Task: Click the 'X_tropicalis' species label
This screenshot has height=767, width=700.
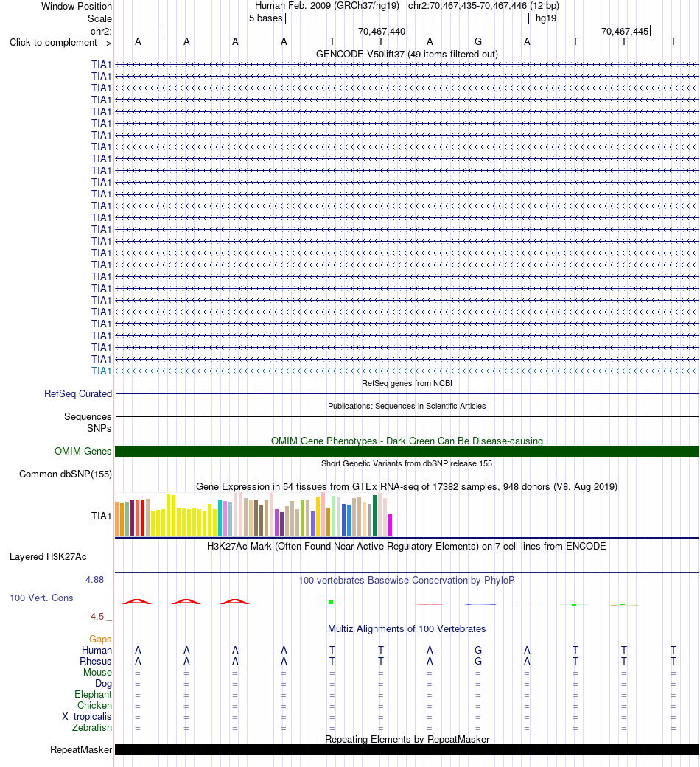Action: (87, 717)
